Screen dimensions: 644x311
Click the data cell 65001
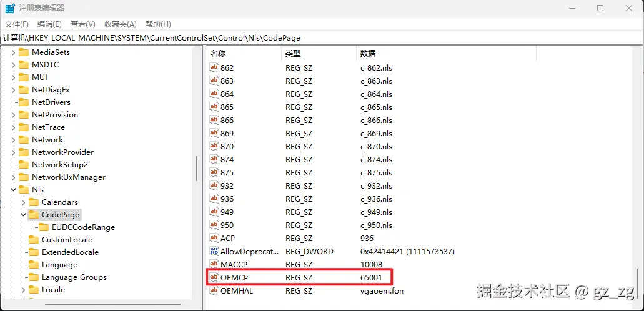371,278
